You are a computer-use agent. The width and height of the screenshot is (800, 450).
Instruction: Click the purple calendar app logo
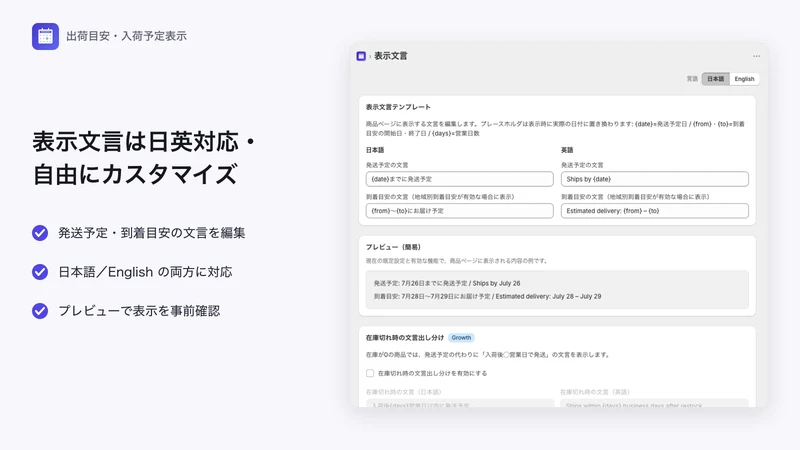[x=45, y=36]
